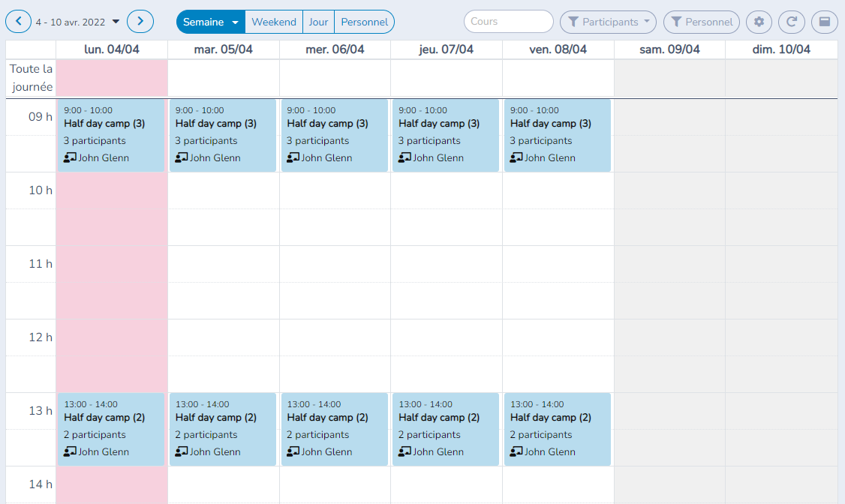Screen dimensions: 845x504
Task: Open Wednesday 13:00 Half day camp (2)
Action: (334, 429)
